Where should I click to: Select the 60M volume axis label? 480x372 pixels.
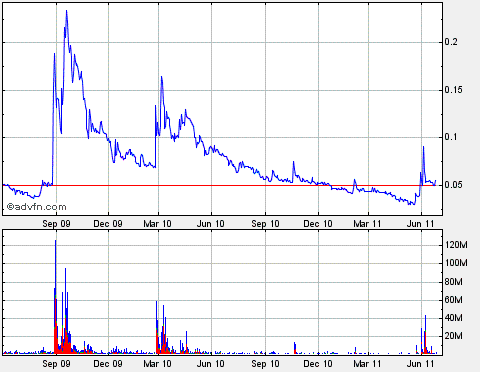pyautogui.click(x=454, y=300)
